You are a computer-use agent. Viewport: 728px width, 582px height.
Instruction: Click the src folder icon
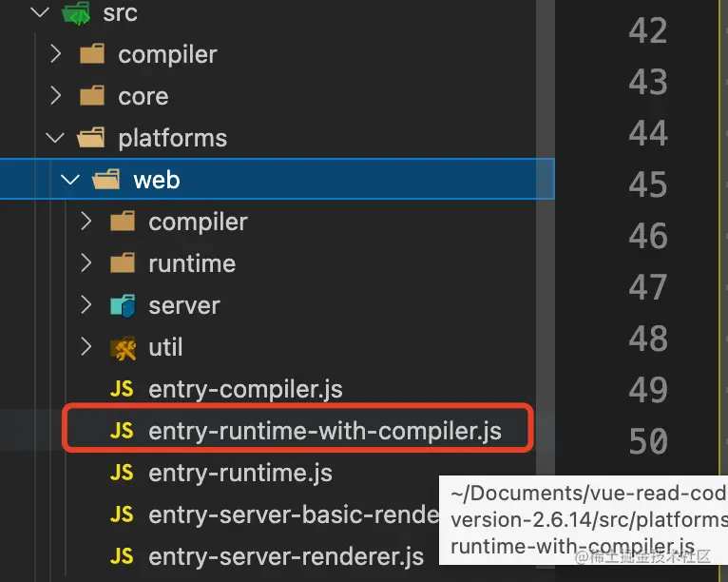(75, 13)
